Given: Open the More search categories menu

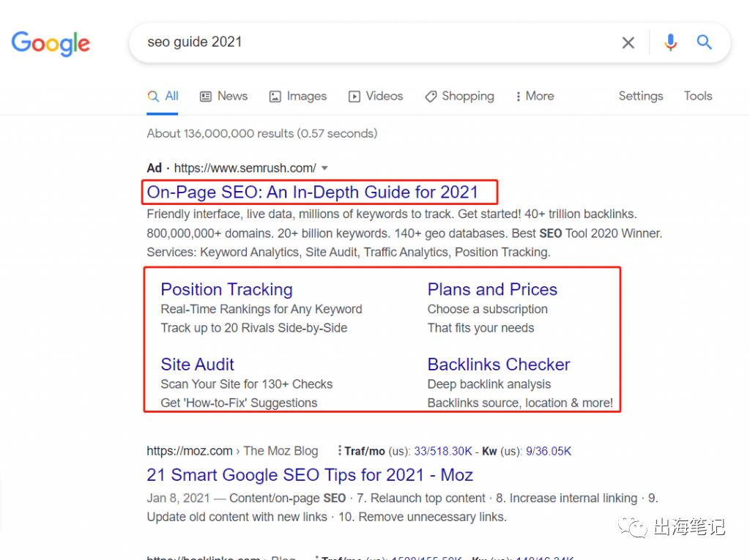Looking at the screenshot, I should [x=535, y=96].
